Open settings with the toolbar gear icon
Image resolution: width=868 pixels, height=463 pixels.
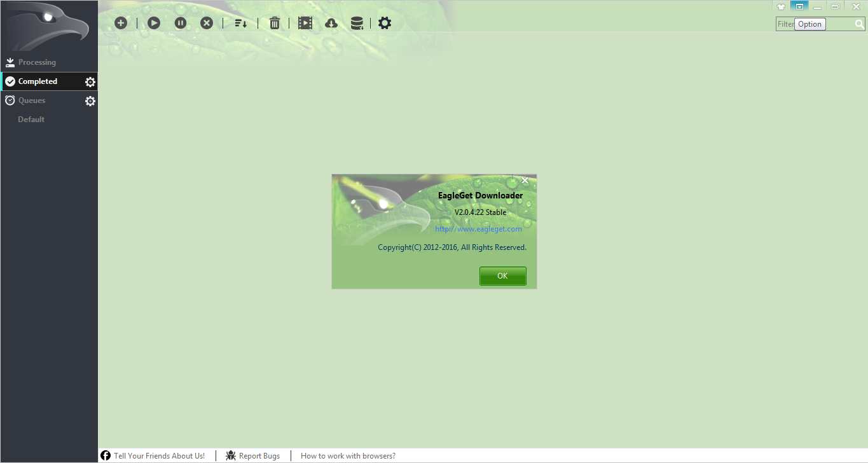point(385,23)
